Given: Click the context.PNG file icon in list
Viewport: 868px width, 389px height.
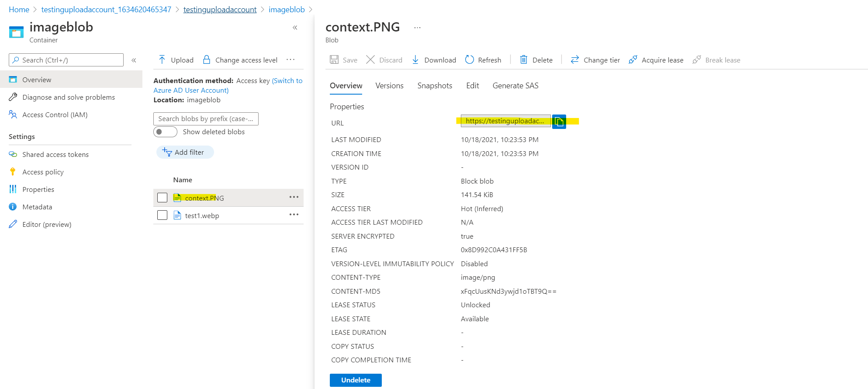Looking at the screenshot, I should pyautogui.click(x=177, y=198).
